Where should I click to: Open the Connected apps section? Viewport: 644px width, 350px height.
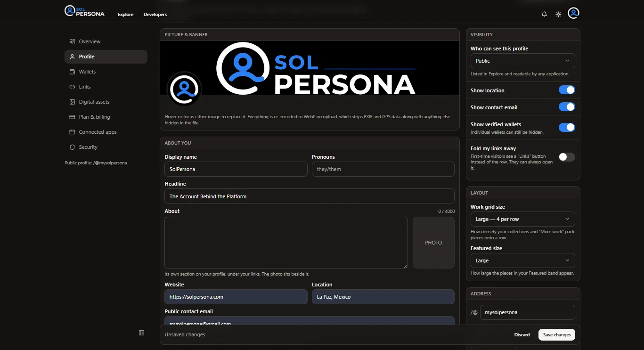(x=106, y=132)
